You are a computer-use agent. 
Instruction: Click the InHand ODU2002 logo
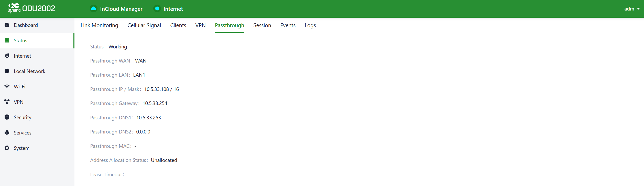pos(31,8)
